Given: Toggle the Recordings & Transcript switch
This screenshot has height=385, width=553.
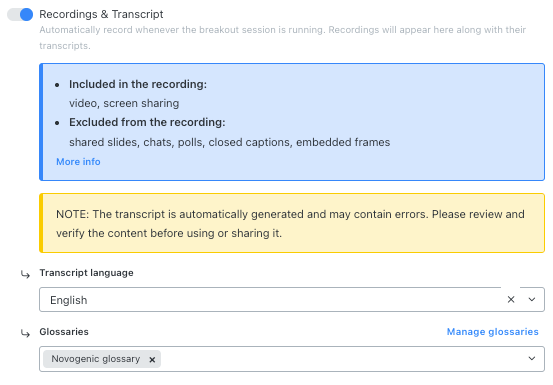Looking at the screenshot, I should [x=20, y=14].
